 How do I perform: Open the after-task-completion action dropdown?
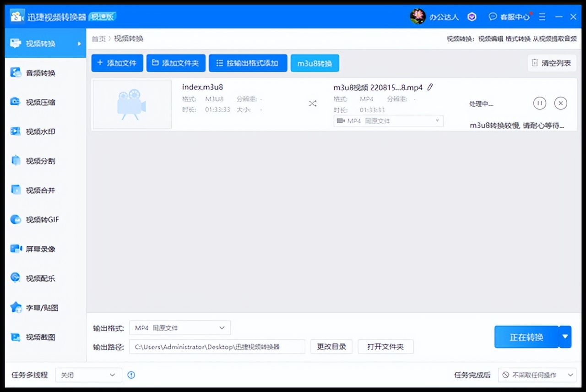point(537,375)
